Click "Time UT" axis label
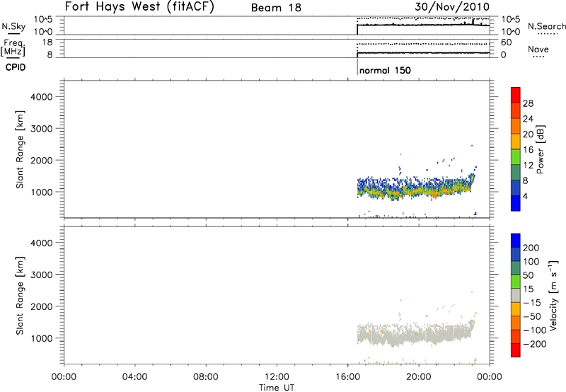 [x=277, y=388]
